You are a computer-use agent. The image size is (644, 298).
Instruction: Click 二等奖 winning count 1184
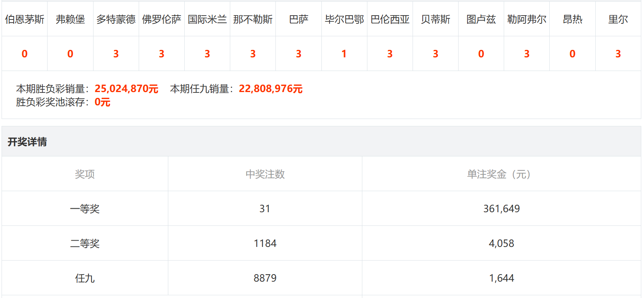point(265,243)
